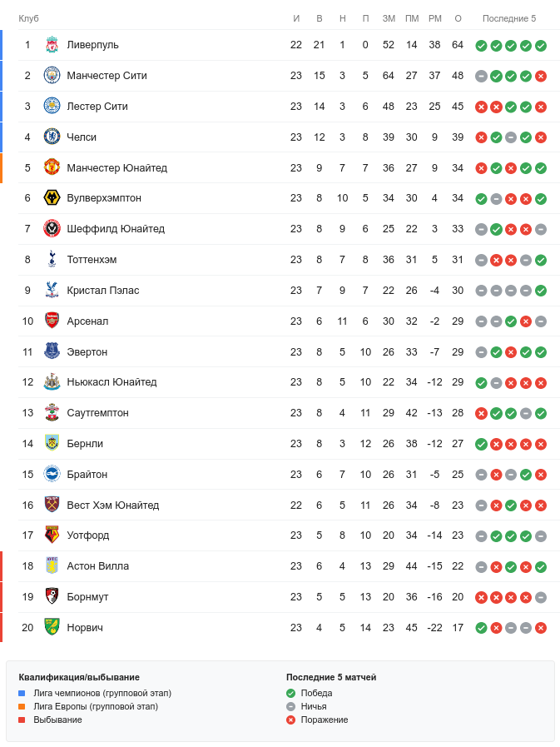
Task: Click the Norwich club crest icon
Action: tap(52, 628)
